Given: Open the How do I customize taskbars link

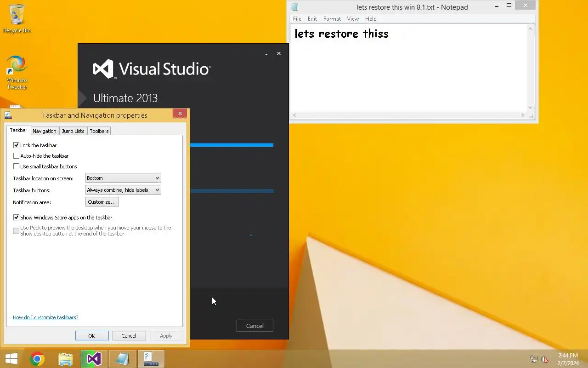Looking at the screenshot, I should point(45,317).
